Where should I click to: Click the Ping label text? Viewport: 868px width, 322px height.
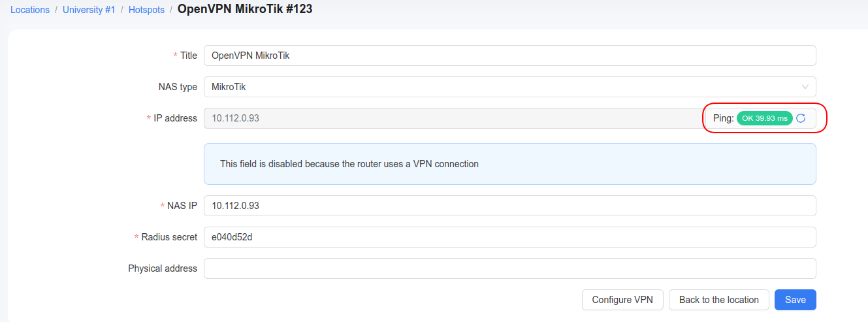[x=724, y=118]
